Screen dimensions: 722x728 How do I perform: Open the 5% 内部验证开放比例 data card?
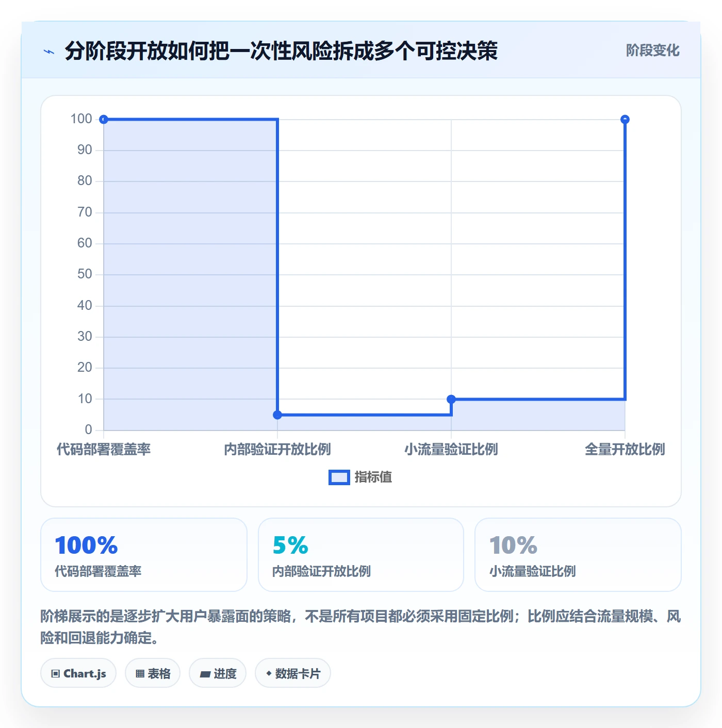coord(361,555)
